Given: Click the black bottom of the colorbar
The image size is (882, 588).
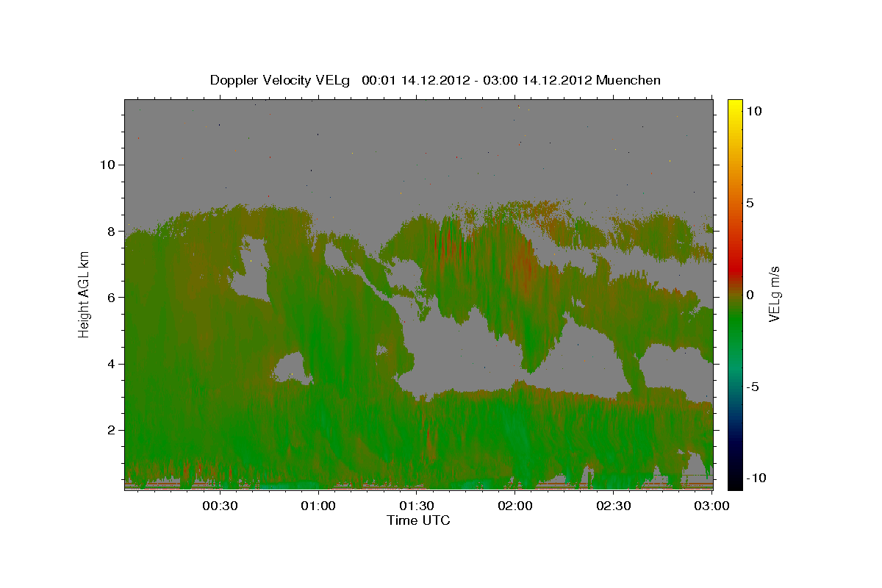Looking at the screenshot, I should click(734, 481).
